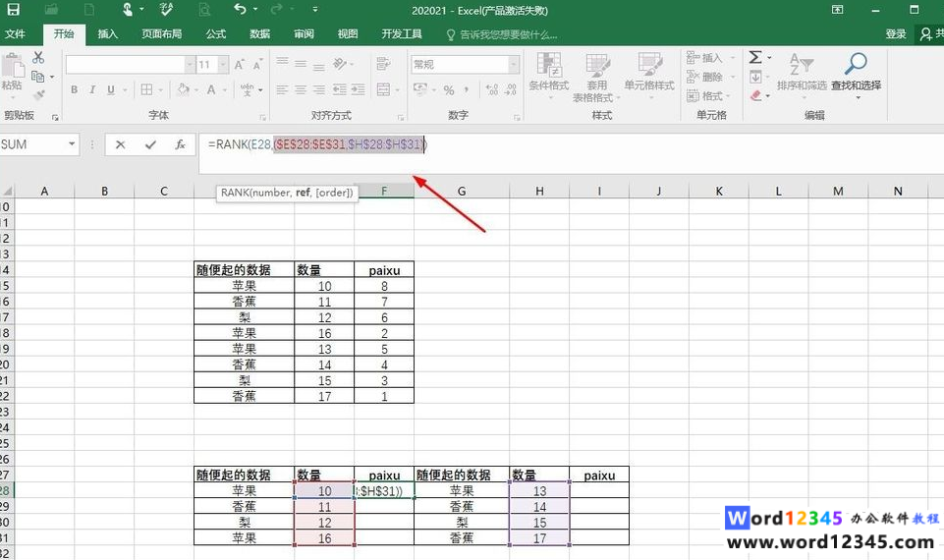
Task: Open the 公式 (Formulas) tab
Action: 216,34
